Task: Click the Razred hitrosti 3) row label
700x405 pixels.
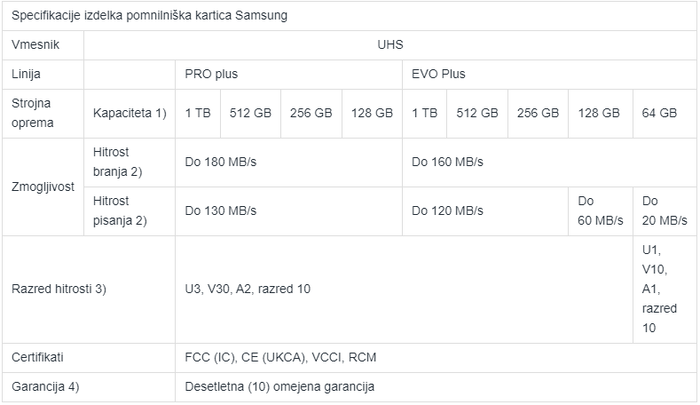Action: [59, 289]
